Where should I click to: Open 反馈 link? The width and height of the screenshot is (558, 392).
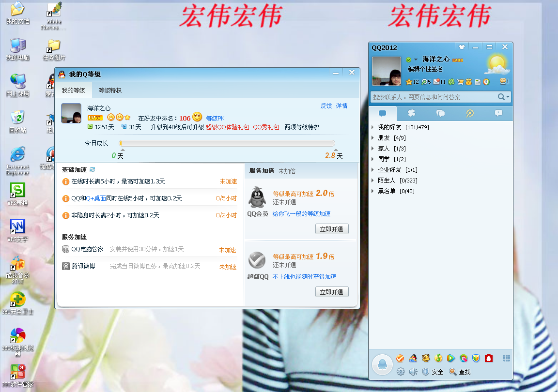pos(326,106)
